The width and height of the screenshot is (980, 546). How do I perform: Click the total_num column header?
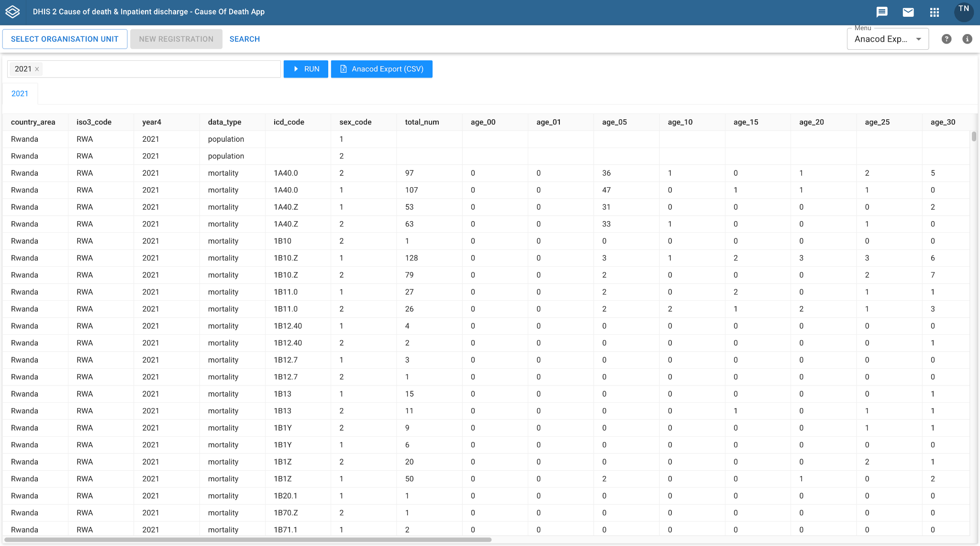click(422, 122)
